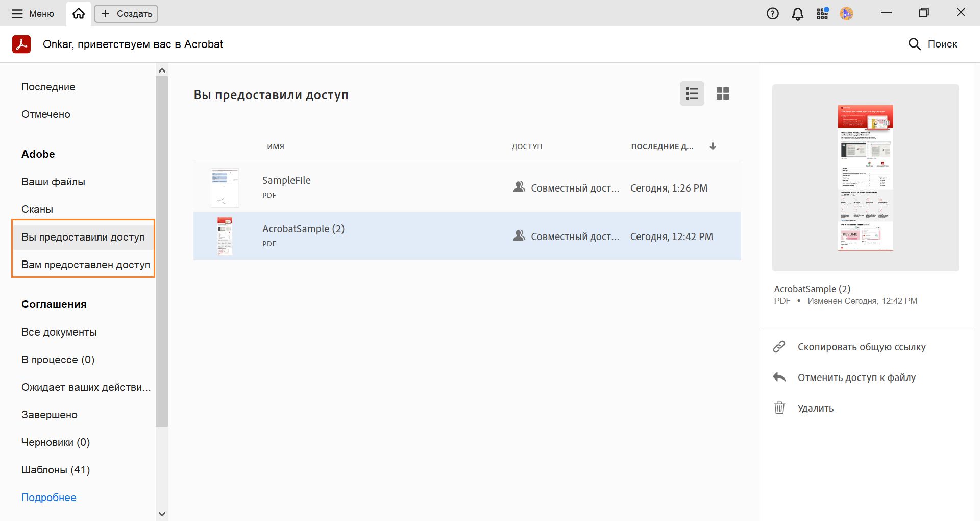The width and height of the screenshot is (980, 521).
Task: Go to 'Шаблоны (41)' in the sidebar
Action: pos(55,469)
